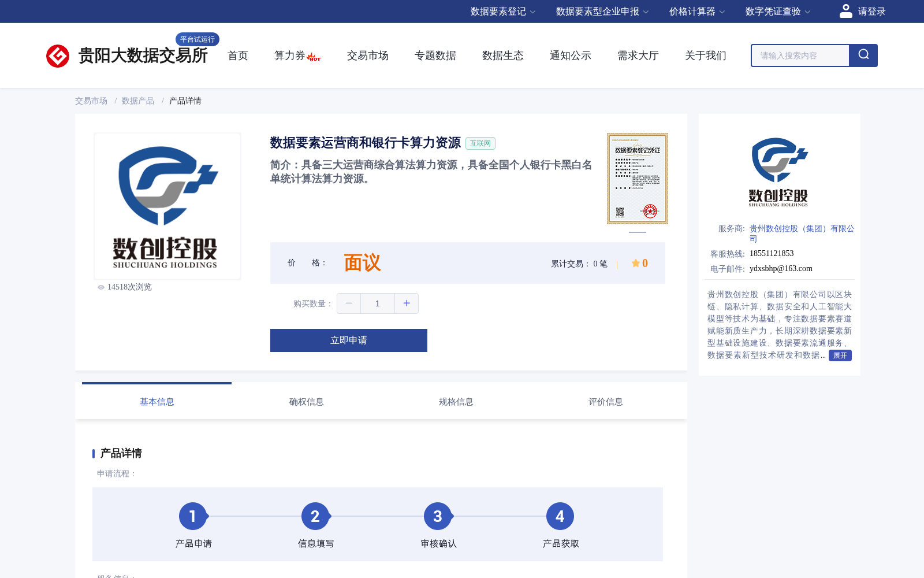The image size is (924, 578).
Task: Click product title 数据要素运营商和银行卡算力资源
Action: click(x=366, y=143)
